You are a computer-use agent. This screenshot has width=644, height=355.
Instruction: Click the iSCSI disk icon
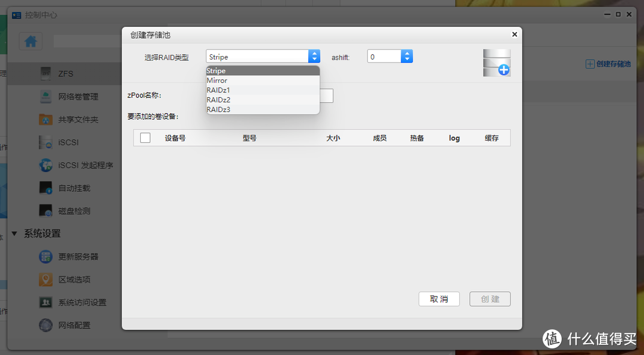[45, 142]
